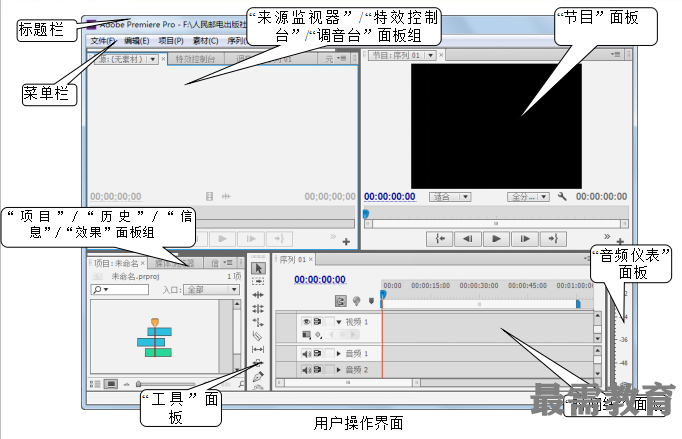Click Project panel list view icon

[95, 384]
